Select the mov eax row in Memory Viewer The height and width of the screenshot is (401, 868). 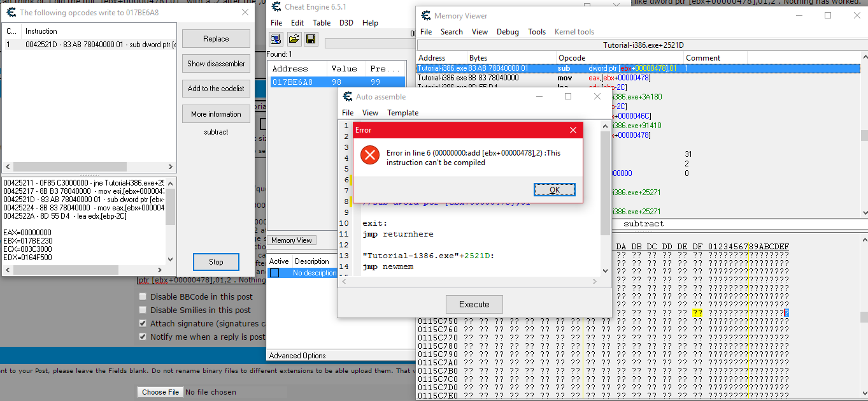638,78
